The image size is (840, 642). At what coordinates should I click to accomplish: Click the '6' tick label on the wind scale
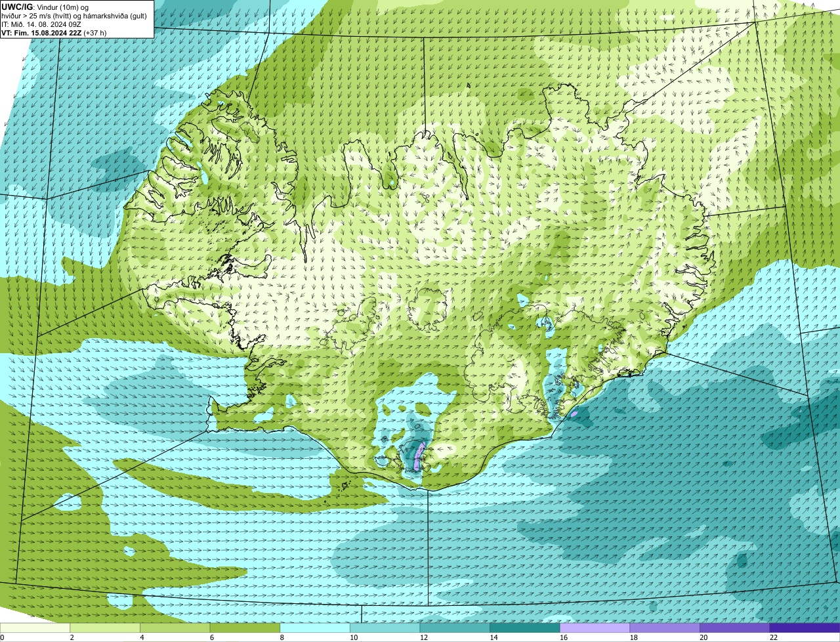pyautogui.click(x=212, y=637)
